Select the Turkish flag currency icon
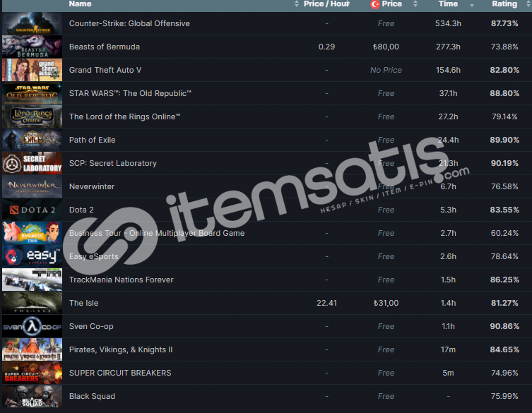 375,4
